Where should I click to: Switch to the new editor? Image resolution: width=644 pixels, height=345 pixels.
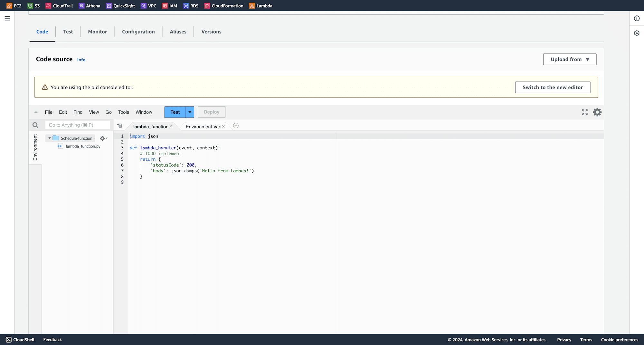(x=553, y=87)
